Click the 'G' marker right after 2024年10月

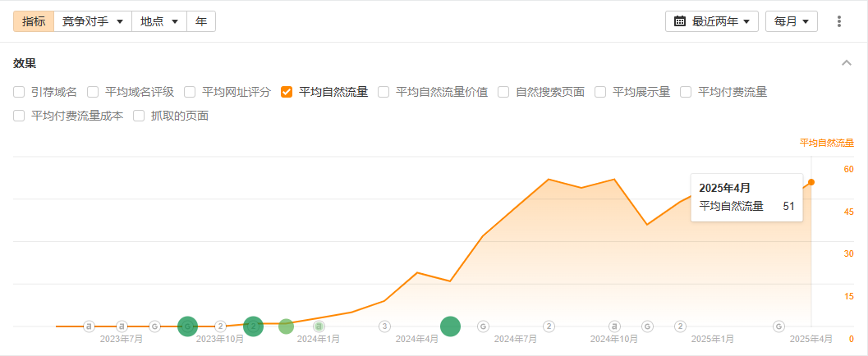[x=647, y=326]
